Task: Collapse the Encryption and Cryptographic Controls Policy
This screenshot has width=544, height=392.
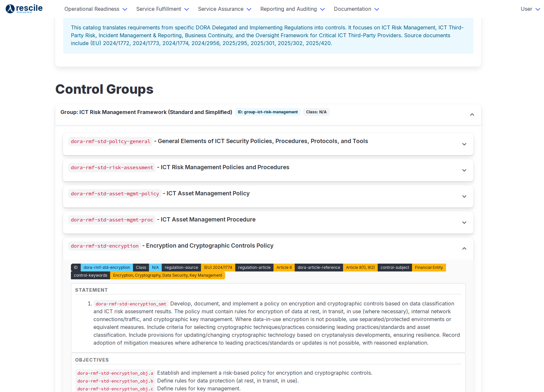Action: tap(464, 249)
